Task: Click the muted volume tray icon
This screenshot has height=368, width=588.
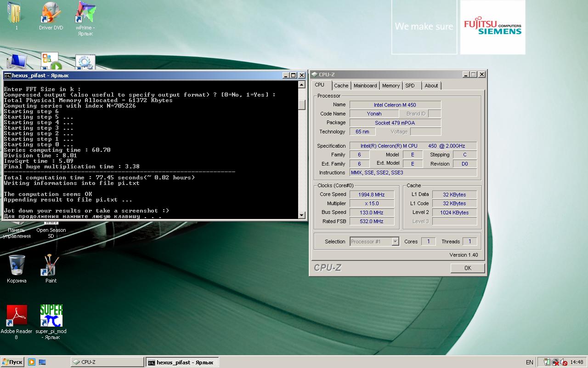Action: (564, 362)
